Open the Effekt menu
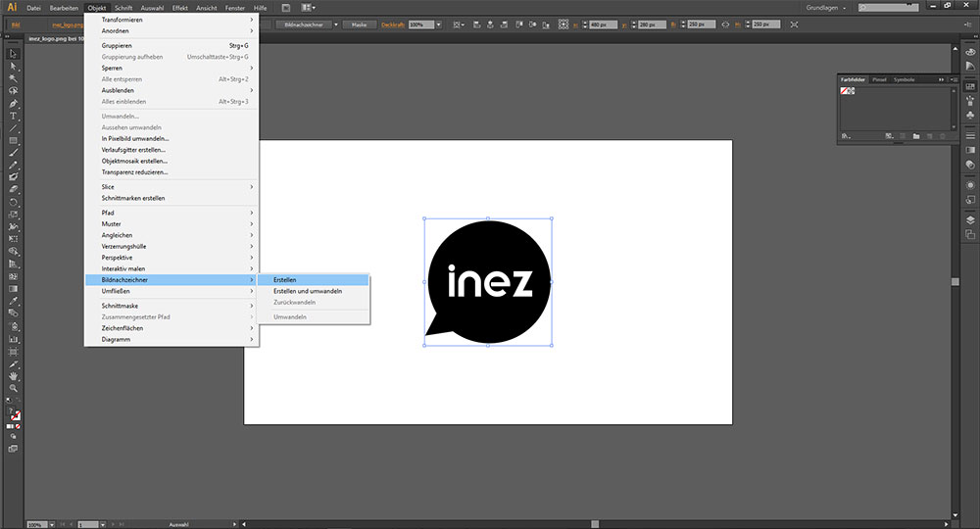 [180, 8]
